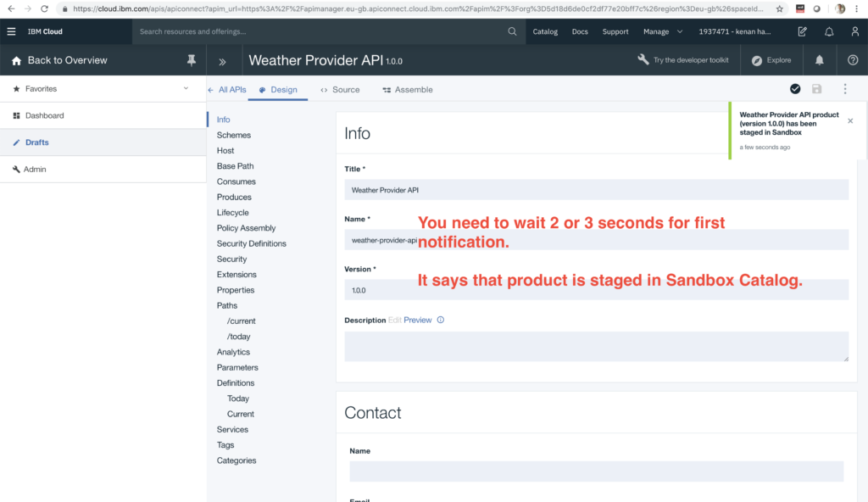The image size is (868, 502).
Task: Click Try the developer toolkit
Action: point(683,60)
